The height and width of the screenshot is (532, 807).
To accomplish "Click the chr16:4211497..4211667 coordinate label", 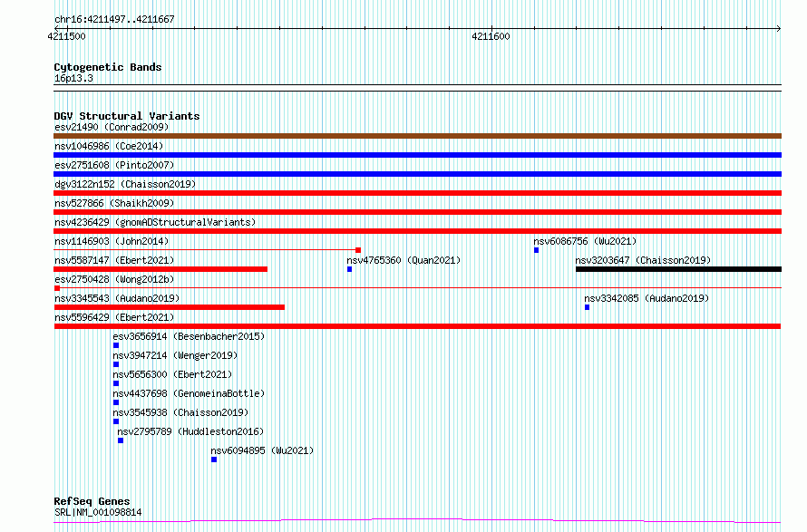I will (114, 20).
